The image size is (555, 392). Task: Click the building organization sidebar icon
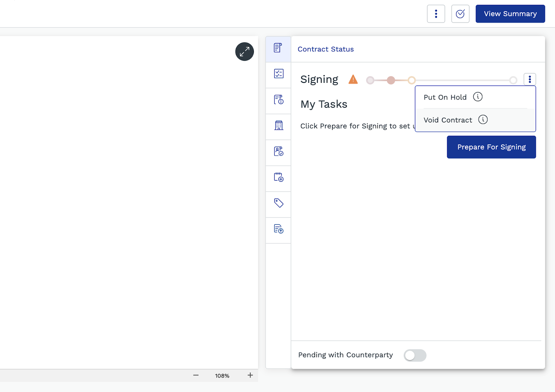(x=278, y=125)
